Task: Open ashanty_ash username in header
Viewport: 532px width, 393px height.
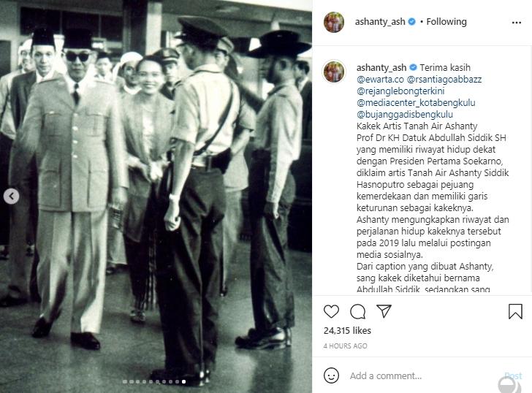Action: click(x=380, y=22)
